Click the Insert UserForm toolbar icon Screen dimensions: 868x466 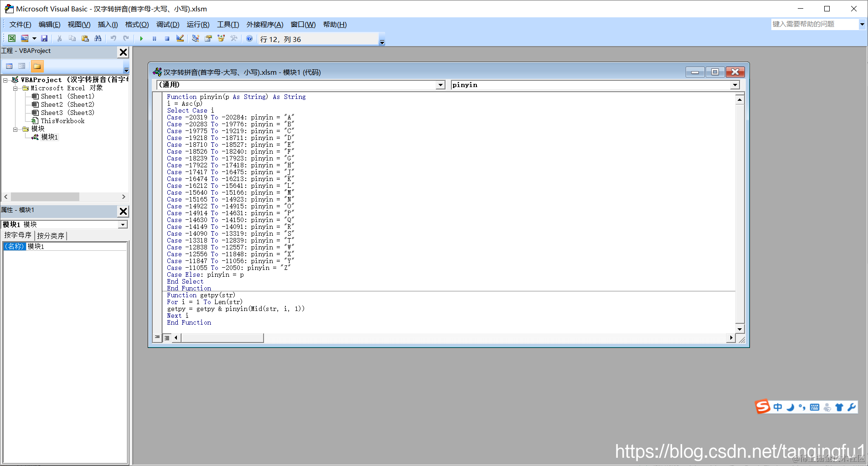(x=25, y=39)
